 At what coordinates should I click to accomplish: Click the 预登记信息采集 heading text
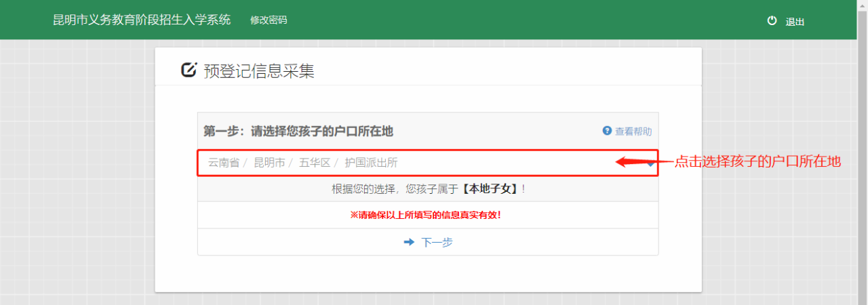tap(259, 71)
